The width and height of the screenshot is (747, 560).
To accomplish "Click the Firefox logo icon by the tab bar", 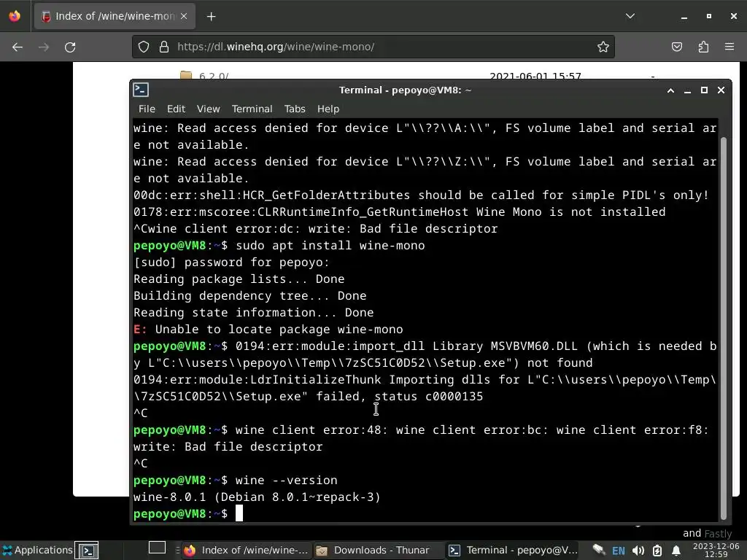I will [15, 16].
